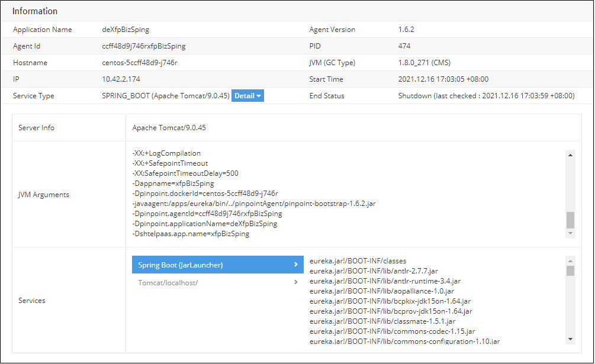This screenshot has height=364, width=595.
Task: Click the End Status label
Action: (327, 96)
